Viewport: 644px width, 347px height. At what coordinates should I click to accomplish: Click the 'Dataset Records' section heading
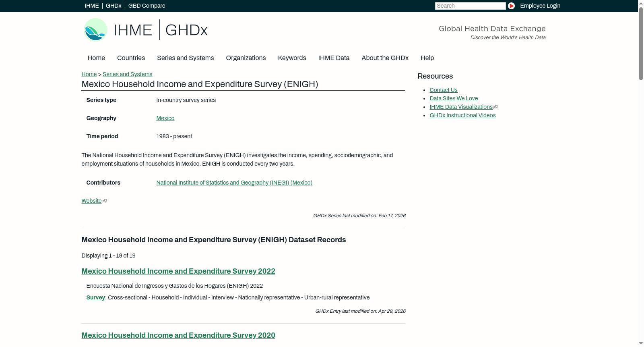(214, 240)
